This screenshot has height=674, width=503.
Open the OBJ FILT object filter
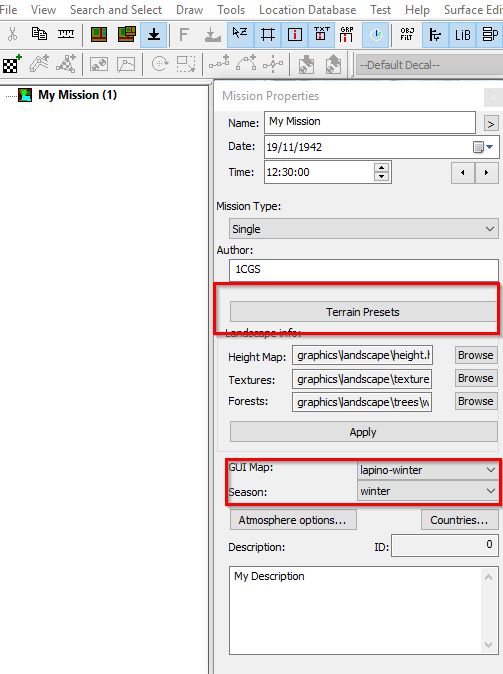click(407, 34)
